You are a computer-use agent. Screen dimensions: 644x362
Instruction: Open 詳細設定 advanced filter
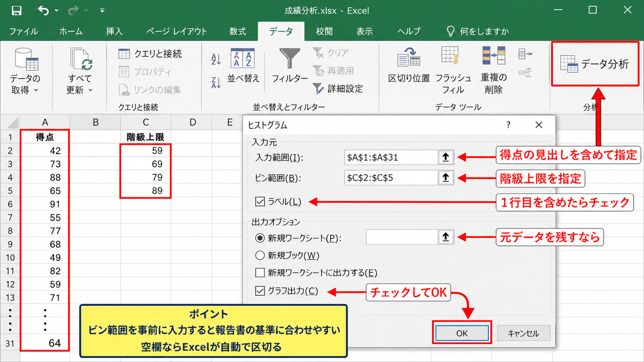[x=338, y=89]
